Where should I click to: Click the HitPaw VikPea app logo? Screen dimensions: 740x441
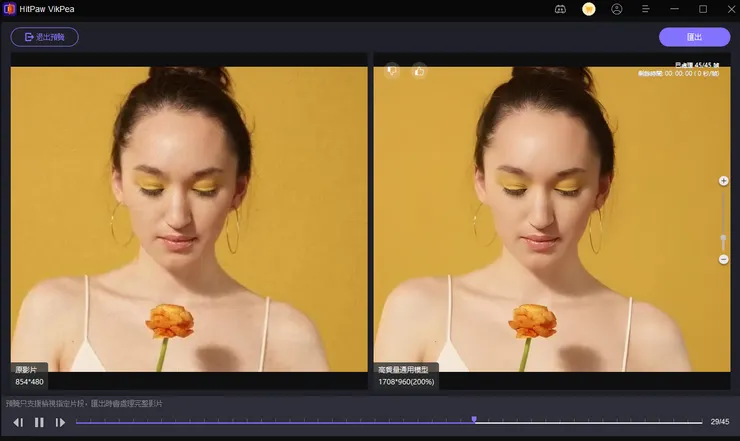click(9, 9)
